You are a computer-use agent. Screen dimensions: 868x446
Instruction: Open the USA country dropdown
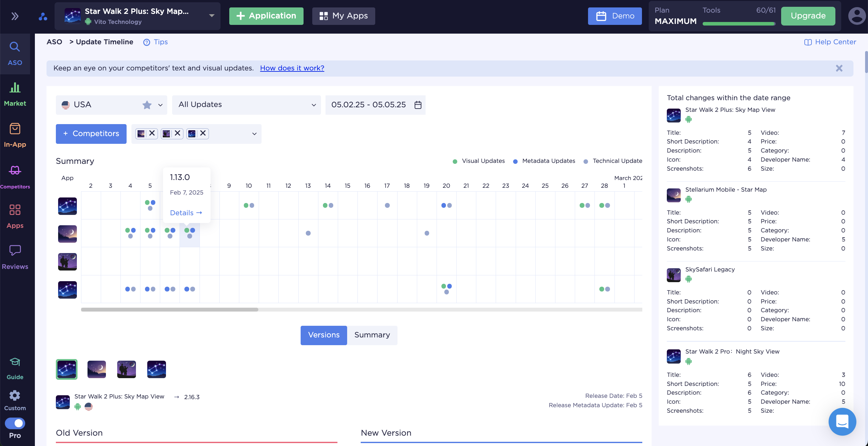pyautogui.click(x=111, y=105)
